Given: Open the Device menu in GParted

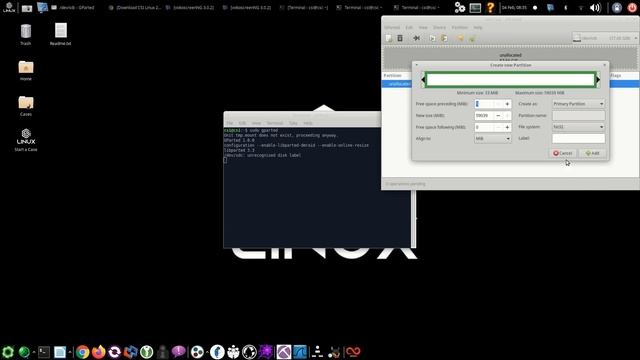Looking at the screenshot, I should pos(440,27).
